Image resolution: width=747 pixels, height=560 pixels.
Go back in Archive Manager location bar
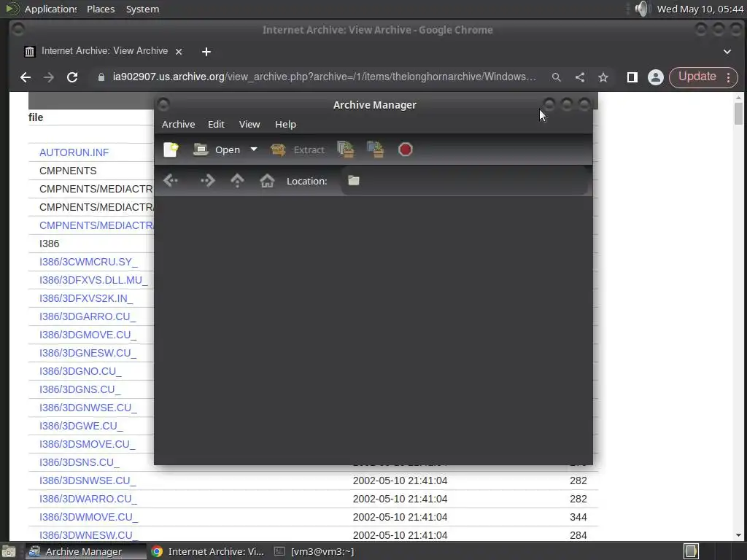171,181
